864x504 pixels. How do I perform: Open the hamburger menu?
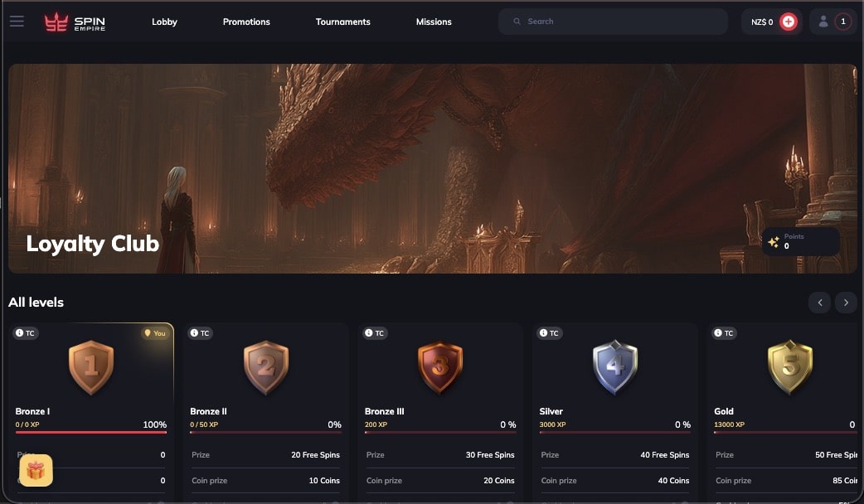pos(17,22)
